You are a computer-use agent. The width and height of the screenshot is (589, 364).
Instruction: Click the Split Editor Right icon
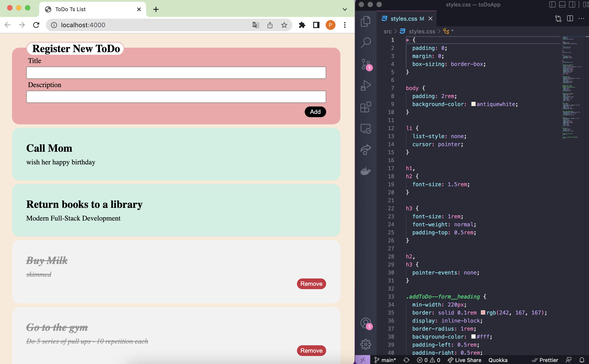570,18
